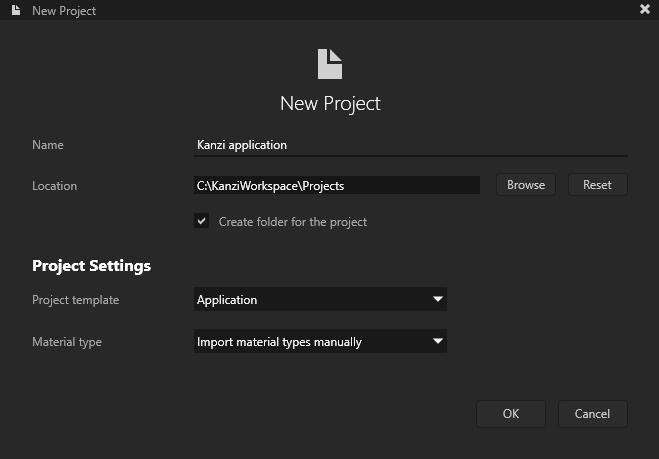Confirm with the OK button

coord(510,414)
